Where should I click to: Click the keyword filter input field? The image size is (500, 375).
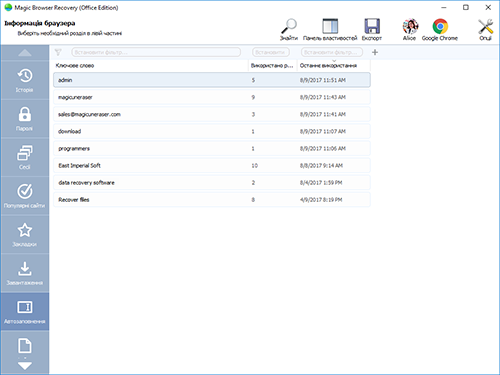point(156,52)
